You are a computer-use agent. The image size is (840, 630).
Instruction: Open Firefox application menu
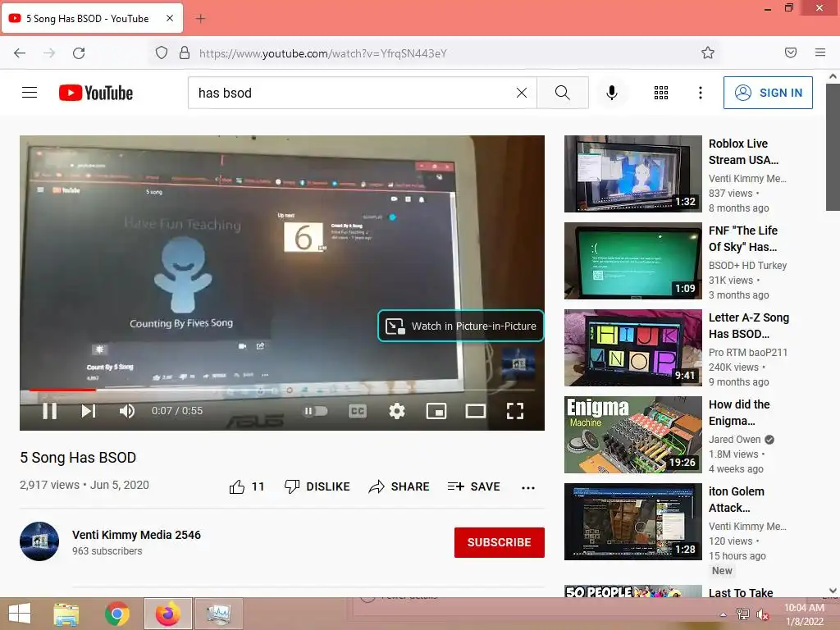[820, 52]
